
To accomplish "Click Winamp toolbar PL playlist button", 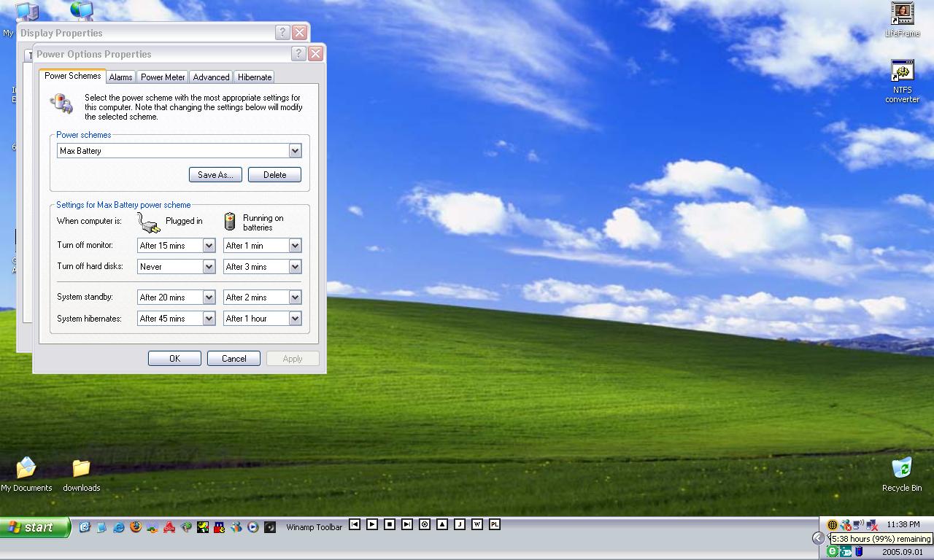I will coord(495,524).
